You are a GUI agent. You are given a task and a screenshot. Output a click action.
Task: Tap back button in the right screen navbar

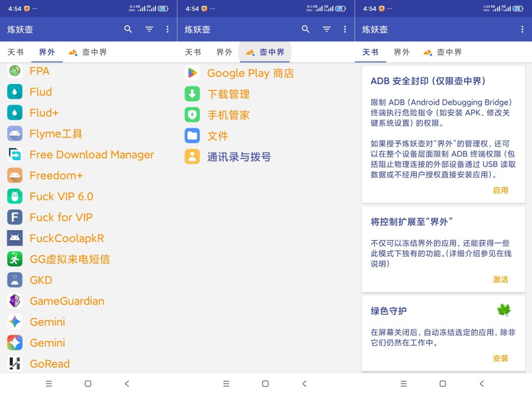pyautogui.click(x=482, y=383)
